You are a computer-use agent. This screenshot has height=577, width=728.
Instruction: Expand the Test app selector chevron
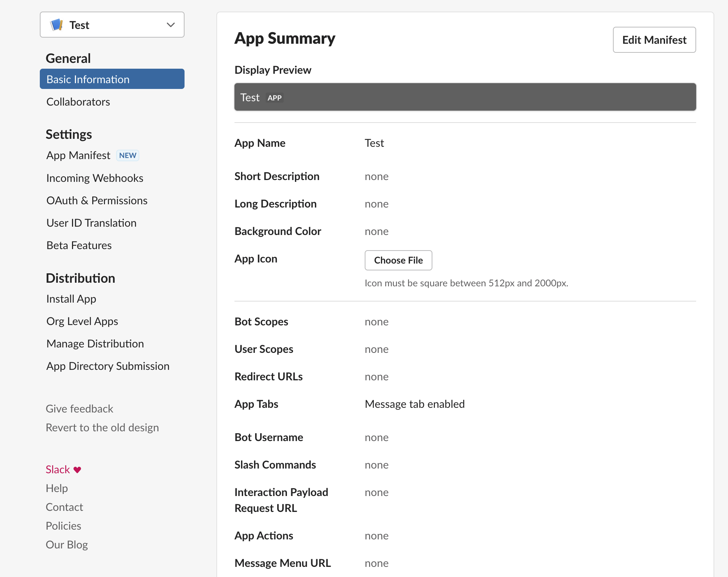click(x=170, y=25)
